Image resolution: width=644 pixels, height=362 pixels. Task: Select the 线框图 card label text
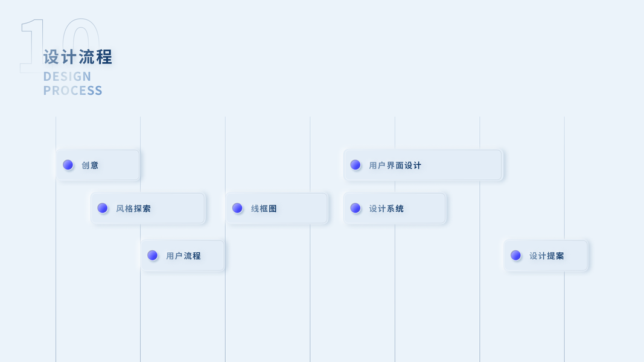click(264, 209)
